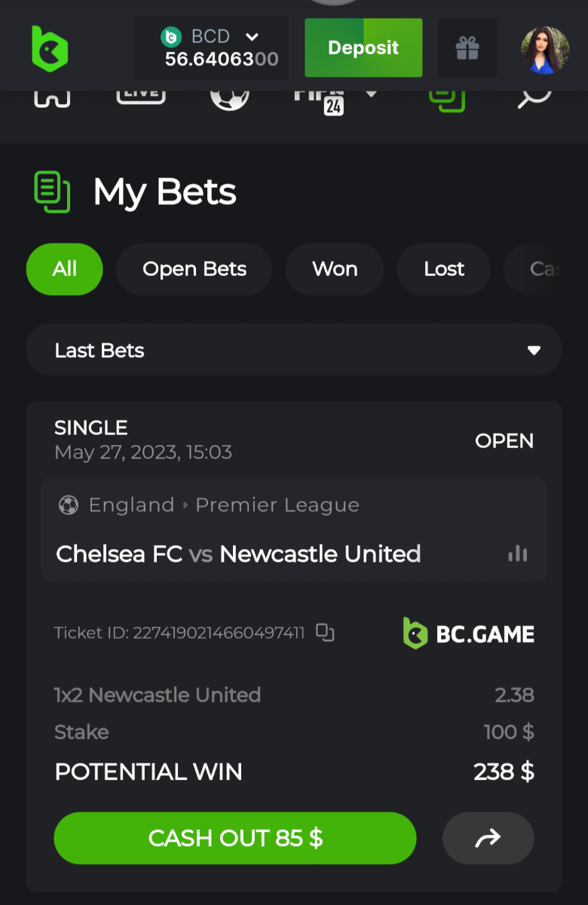The width and height of the screenshot is (588, 905).
Task: Open the gift rewards icon
Action: 467,48
